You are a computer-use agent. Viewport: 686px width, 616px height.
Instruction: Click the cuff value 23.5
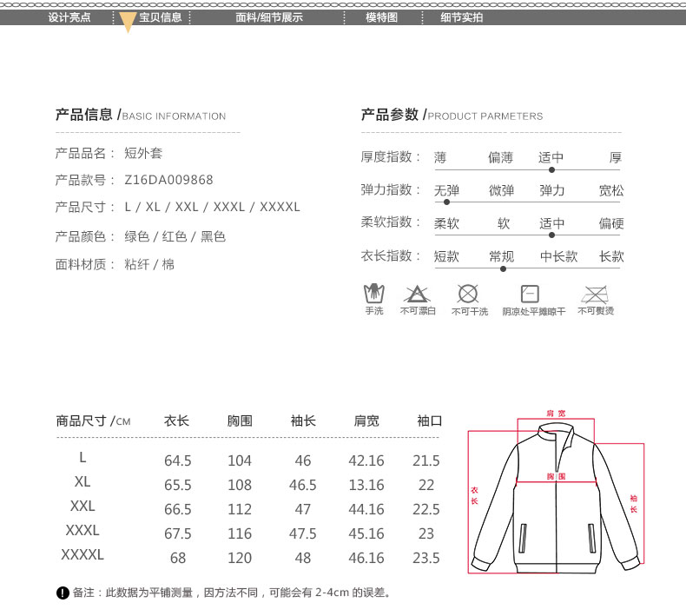coord(426,558)
